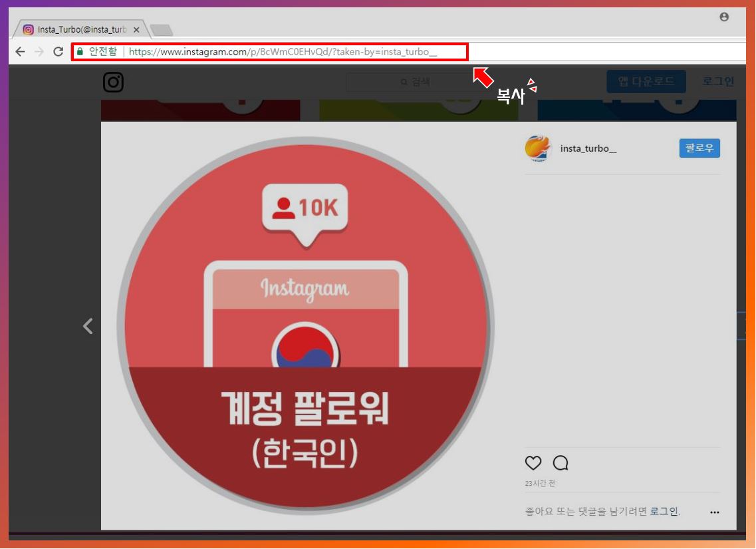Click the browser Back arrow
The height and width of the screenshot is (549, 756).
tap(20, 52)
